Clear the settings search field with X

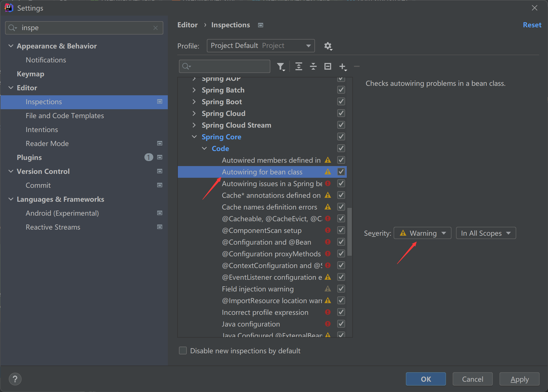[156, 28]
